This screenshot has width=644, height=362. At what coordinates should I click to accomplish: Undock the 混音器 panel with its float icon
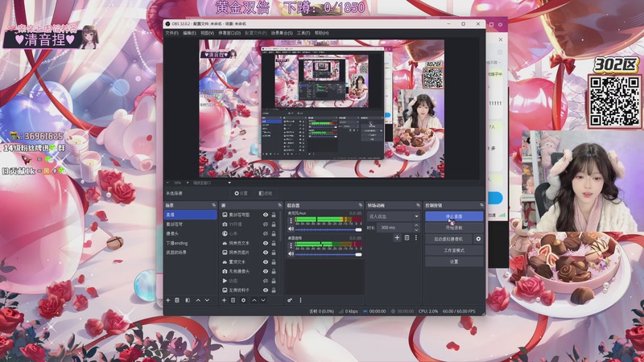361,205
